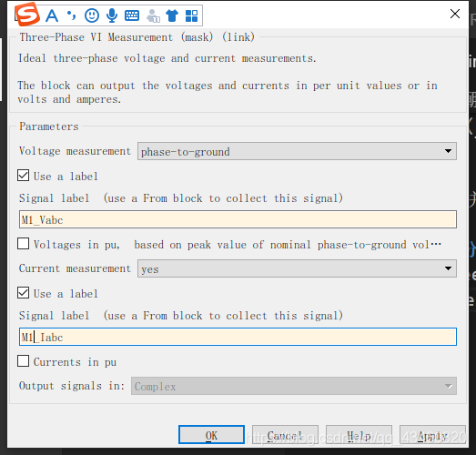Click the Apply button
The image size is (476, 455).
pos(432,435)
